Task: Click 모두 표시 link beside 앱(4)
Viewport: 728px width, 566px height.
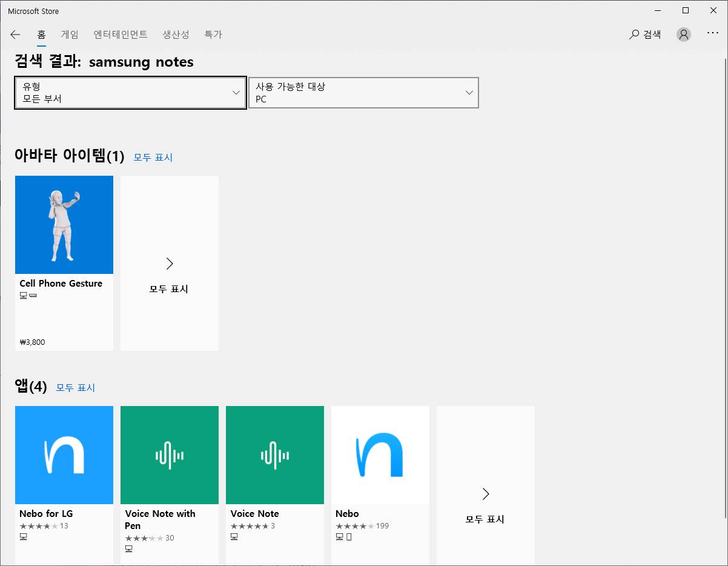Action: [76, 388]
